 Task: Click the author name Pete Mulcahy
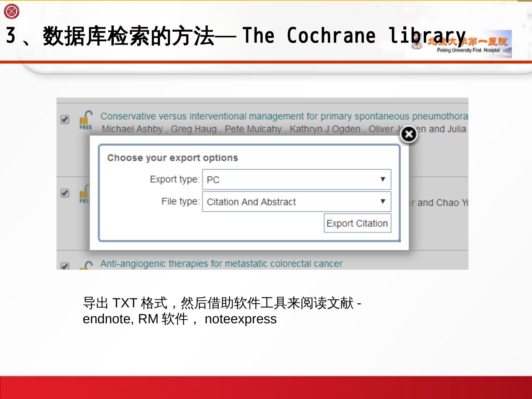[253, 129]
